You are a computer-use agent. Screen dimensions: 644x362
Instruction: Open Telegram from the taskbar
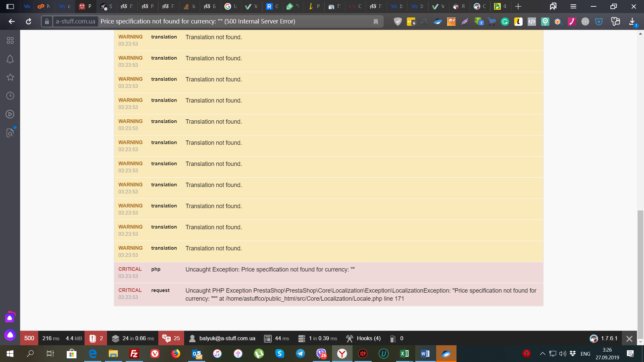pos(301,354)
